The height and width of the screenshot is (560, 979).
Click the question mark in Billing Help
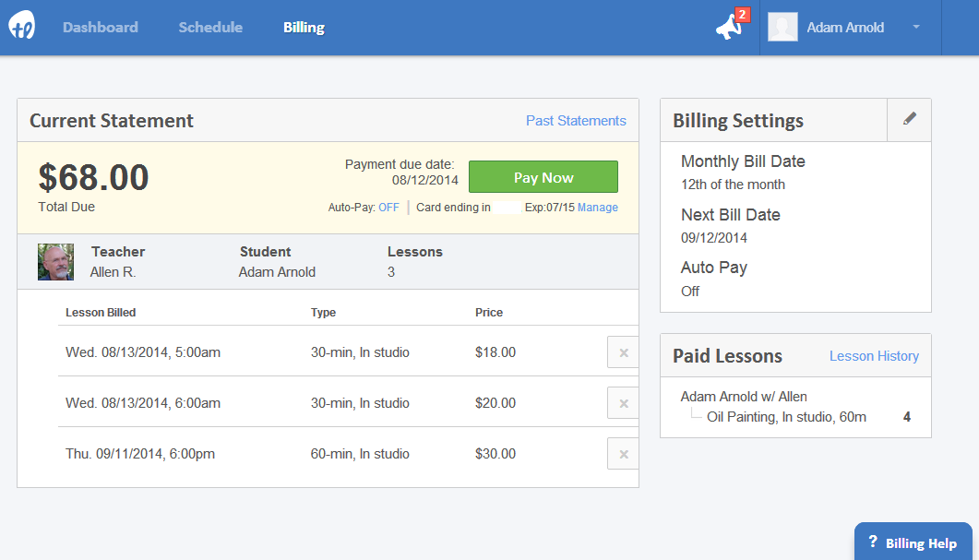873,542
